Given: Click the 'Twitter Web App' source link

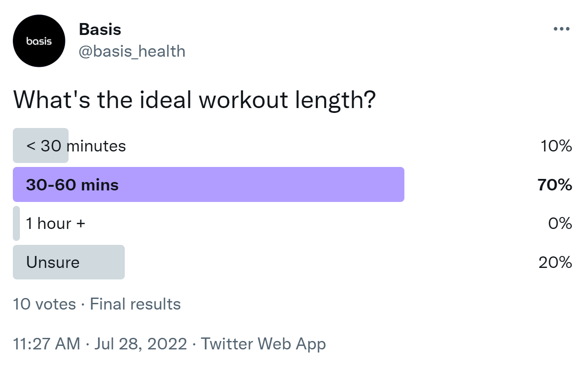Looking at the screenshot, I should click(x=264, y=344).
